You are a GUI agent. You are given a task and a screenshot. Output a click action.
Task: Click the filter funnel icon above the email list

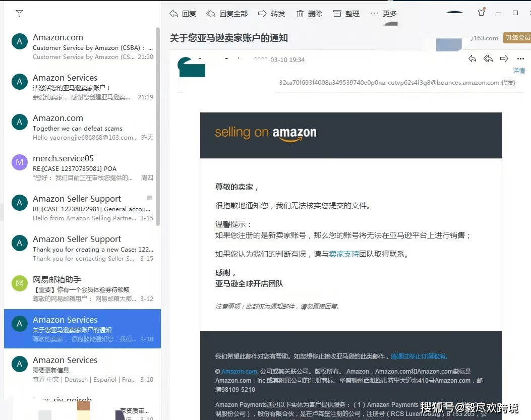point(19,14)
